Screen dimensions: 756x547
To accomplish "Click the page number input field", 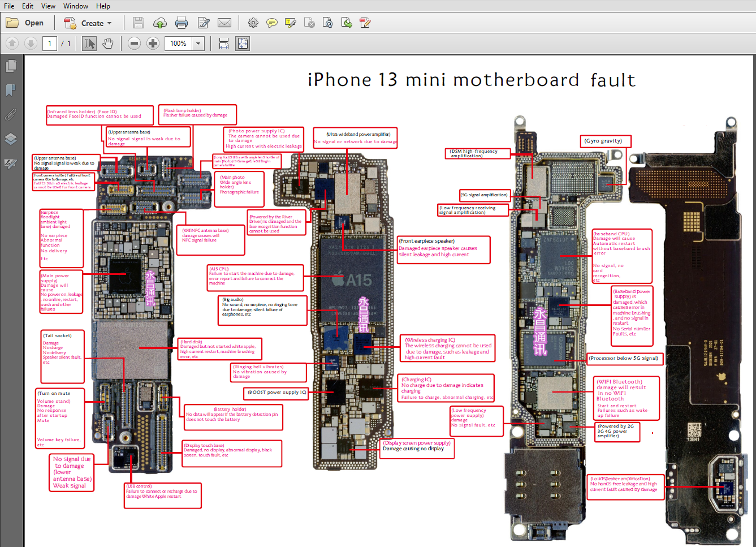I will (50, 44).
